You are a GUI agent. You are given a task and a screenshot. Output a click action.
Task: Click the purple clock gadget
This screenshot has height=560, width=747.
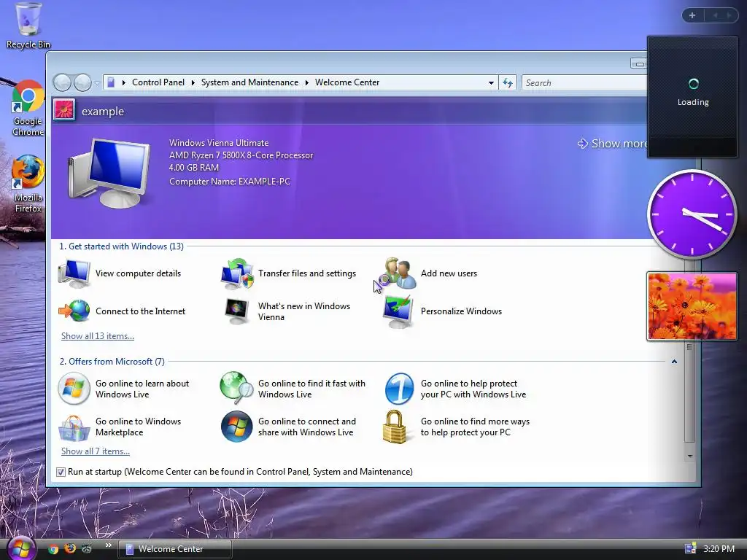click(x=692, y=214)
